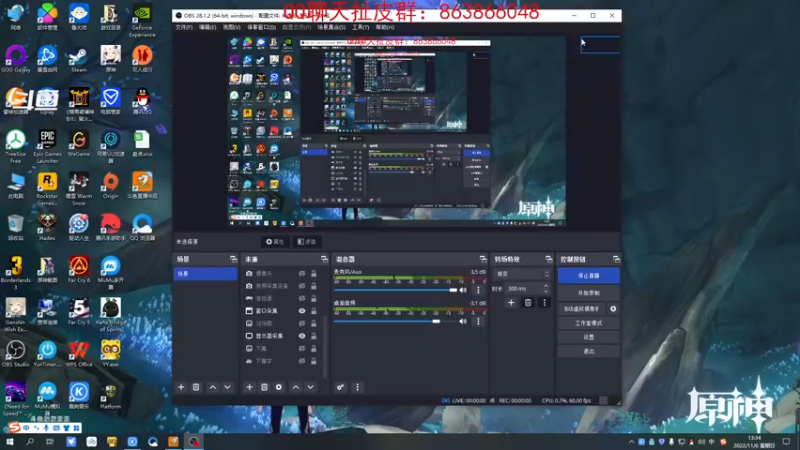Viewport: 800px width, 450px height.
Task: Open the 麦克风/Aux three-dot options menu
Action: (x=478, y=290)
